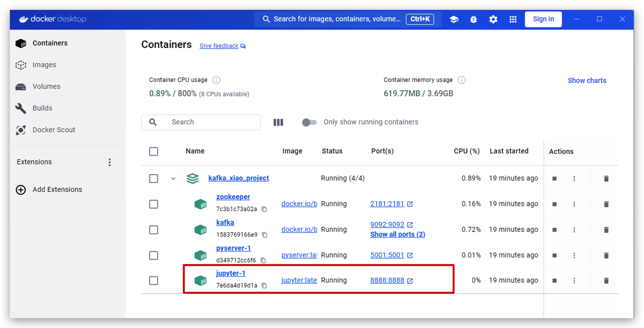Go to Docker Scout in sidebar
The image size is (644, 328).
click(54, 130)
